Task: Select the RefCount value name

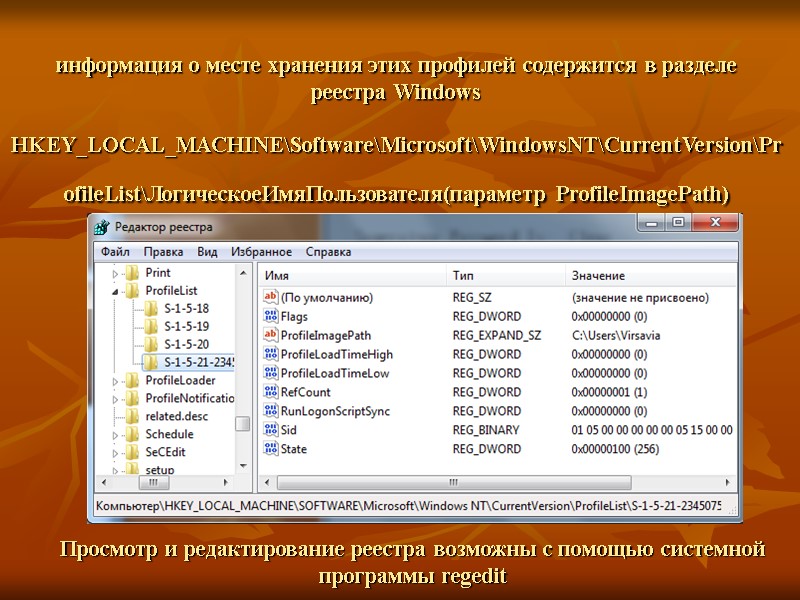Action: 305,392
